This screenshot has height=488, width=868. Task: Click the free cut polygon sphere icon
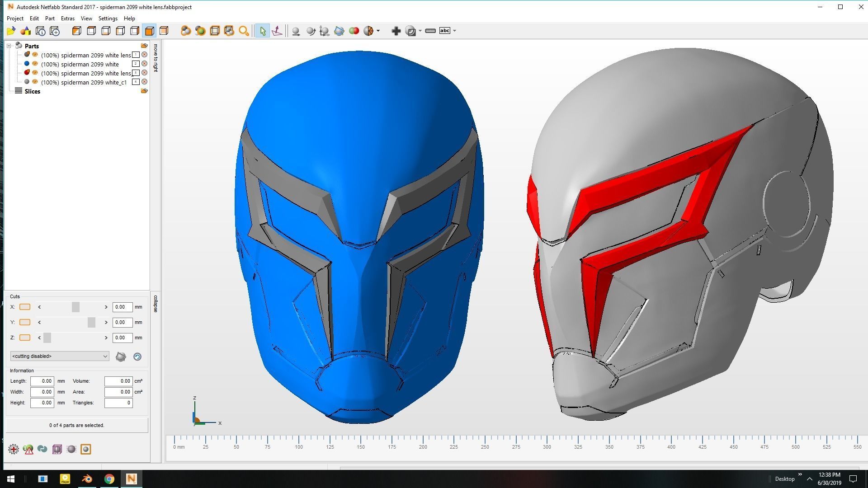121,357
